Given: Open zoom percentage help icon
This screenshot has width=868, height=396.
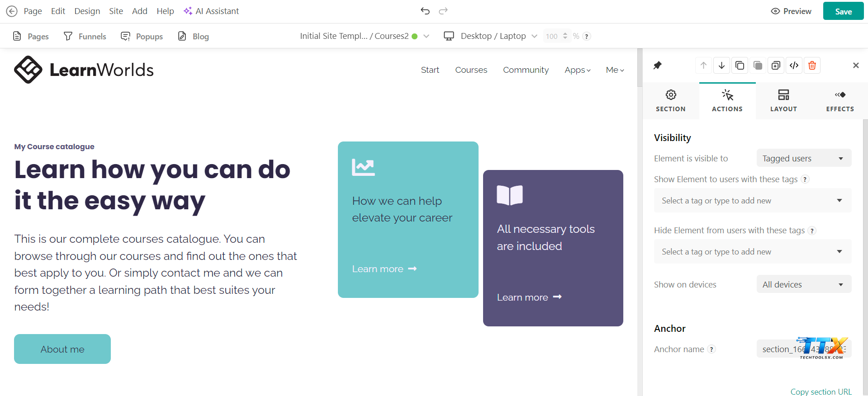Looking at the screenshot, I should click(587, 36).
